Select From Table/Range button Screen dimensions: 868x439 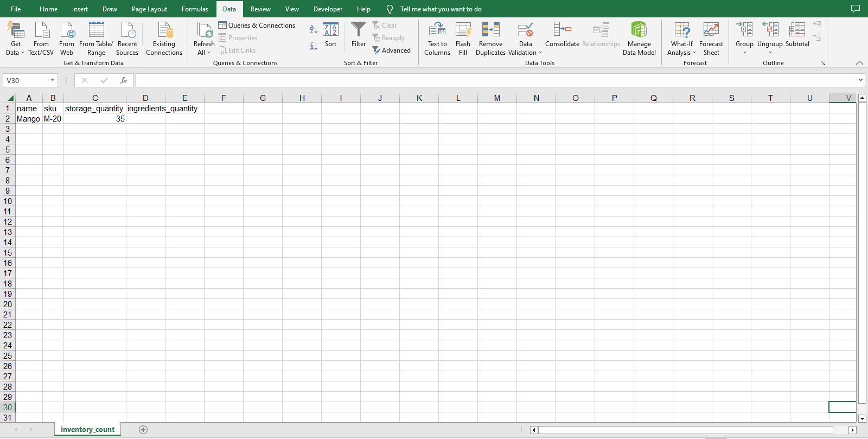(96, 39)
